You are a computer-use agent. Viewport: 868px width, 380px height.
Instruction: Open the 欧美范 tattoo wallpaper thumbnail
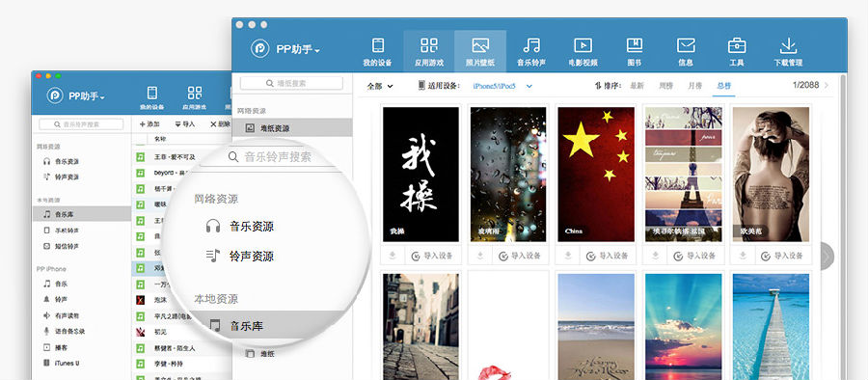point(772,175)
